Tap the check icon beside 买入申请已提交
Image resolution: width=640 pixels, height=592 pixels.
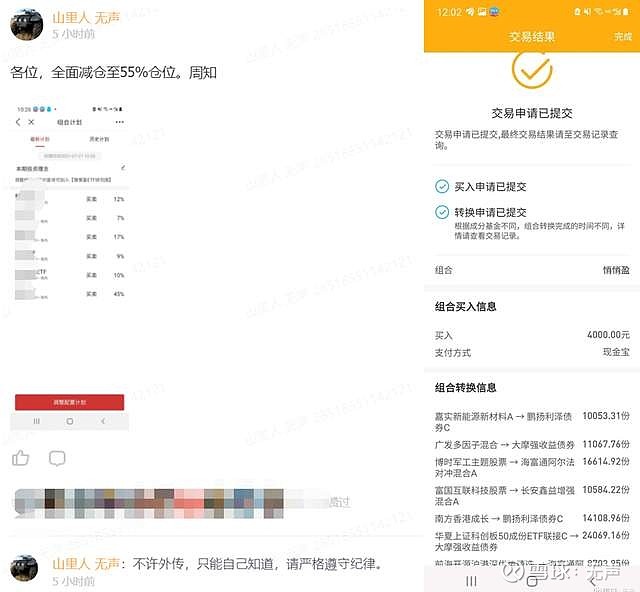(x=442, y=187)
